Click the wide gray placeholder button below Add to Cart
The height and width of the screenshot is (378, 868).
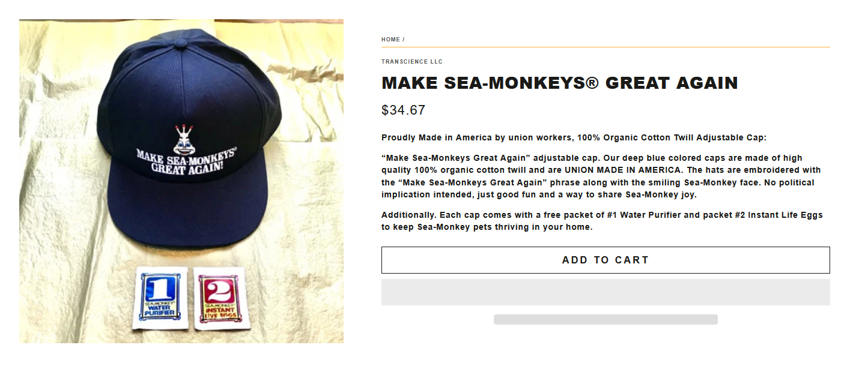pos(605,292)
